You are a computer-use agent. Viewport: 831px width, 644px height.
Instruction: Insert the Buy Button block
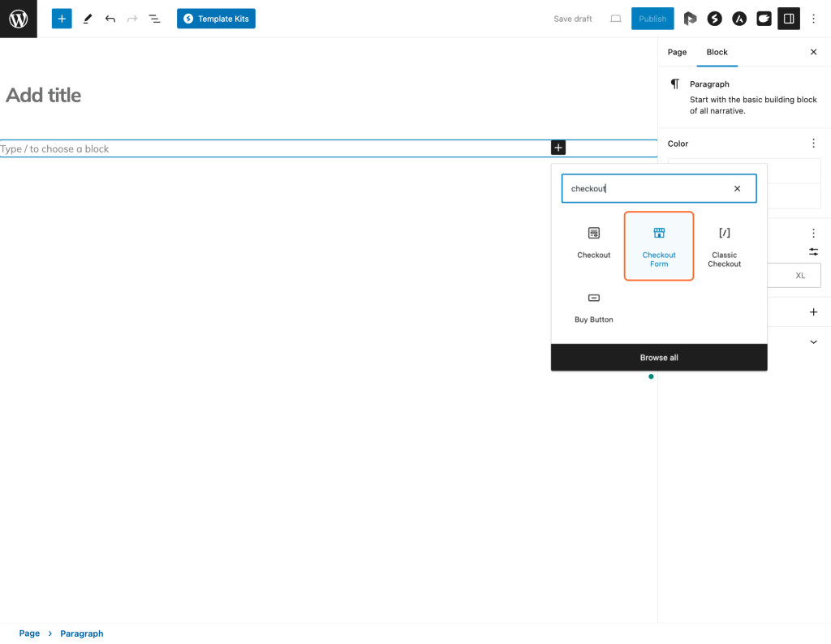593,307
